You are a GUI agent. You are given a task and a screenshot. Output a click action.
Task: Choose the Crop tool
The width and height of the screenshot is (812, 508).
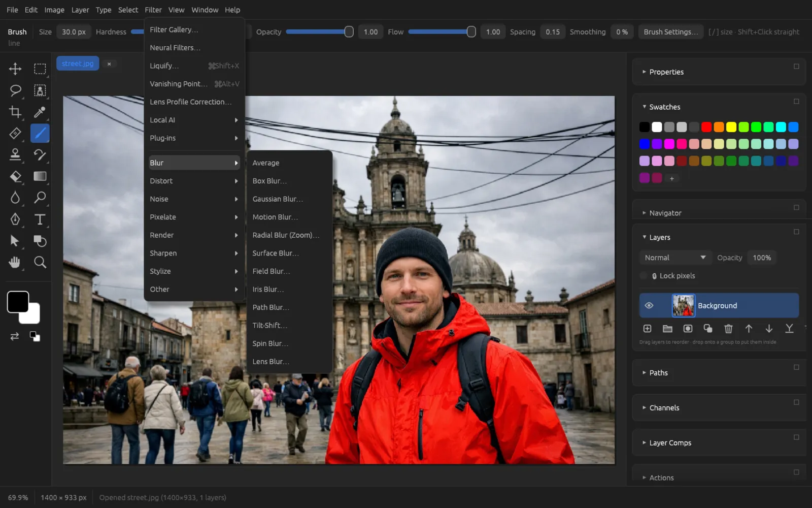coord(15,112)
